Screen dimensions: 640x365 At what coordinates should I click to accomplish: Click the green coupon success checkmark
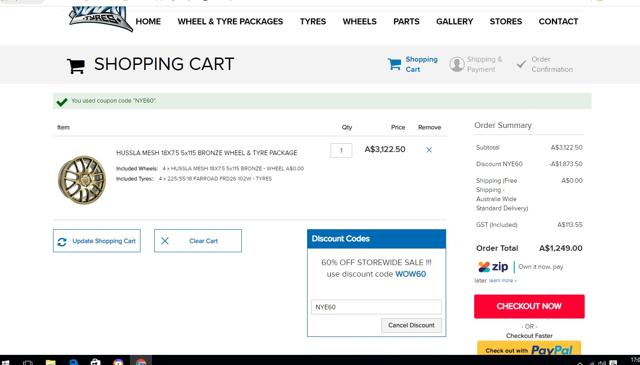(x=62, y=102)
